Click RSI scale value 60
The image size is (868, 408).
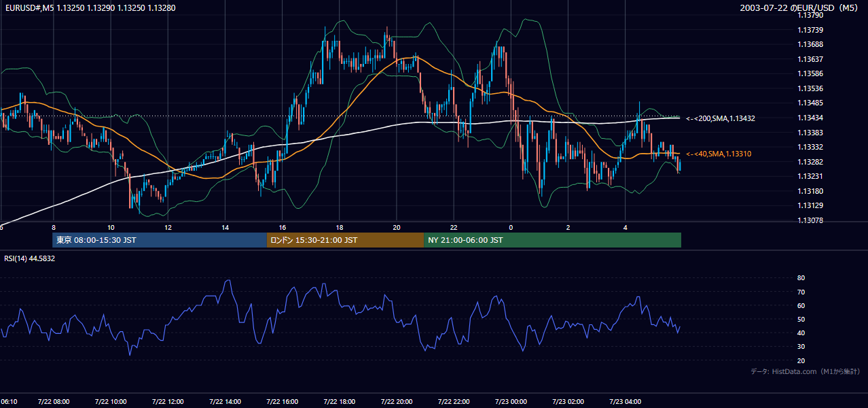pos(801,305)
